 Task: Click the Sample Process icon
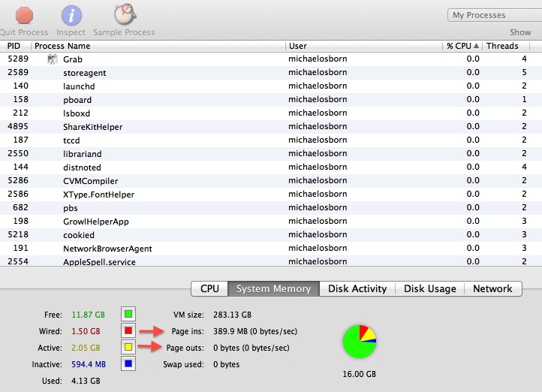point(125,14)
